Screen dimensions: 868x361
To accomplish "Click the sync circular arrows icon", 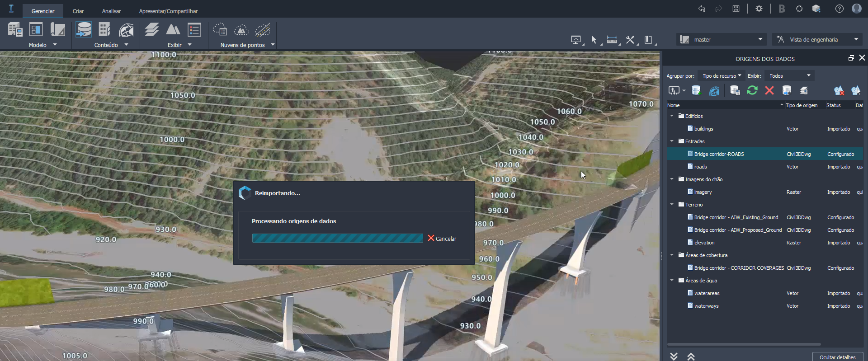I will coord(799,9).
